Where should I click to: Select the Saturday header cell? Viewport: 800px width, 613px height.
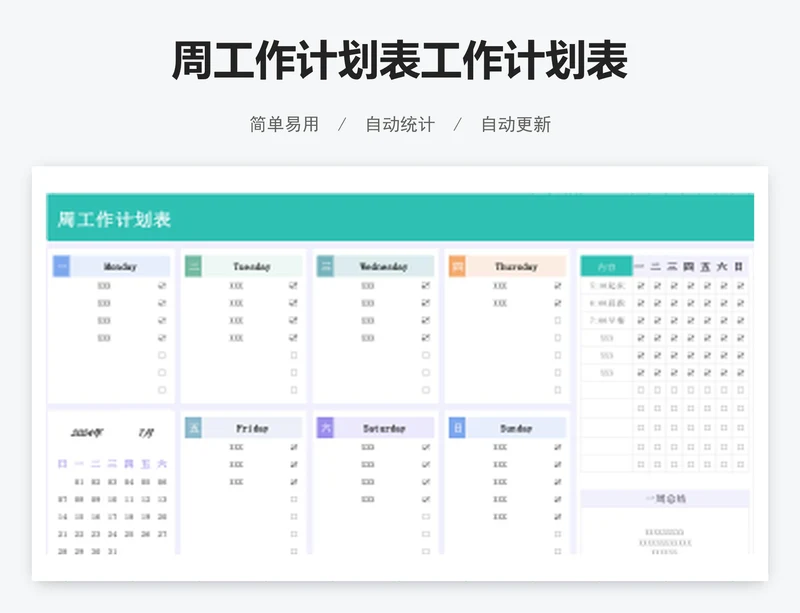pyautogui.click(x=384, y=428)
